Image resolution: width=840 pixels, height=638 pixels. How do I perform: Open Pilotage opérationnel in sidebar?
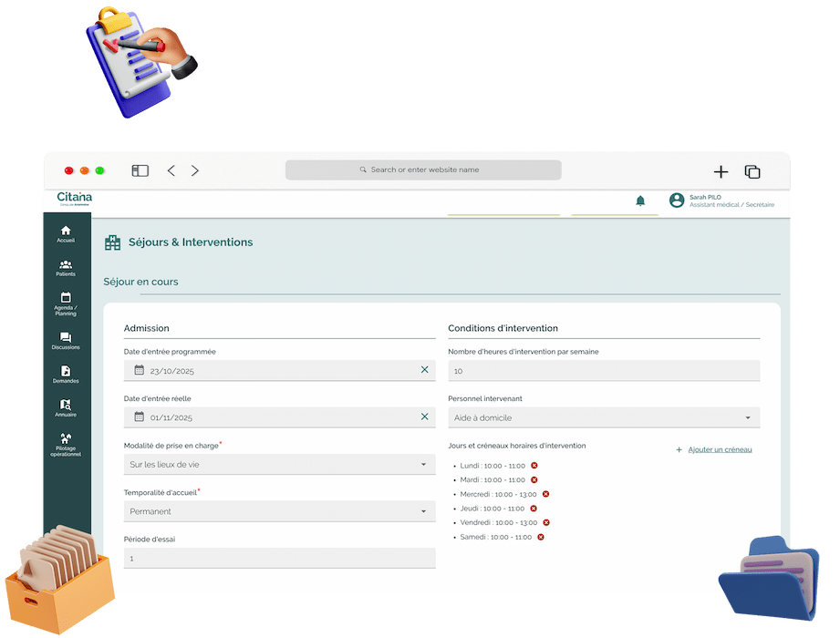pyautogui.click(x=66, y=440)
